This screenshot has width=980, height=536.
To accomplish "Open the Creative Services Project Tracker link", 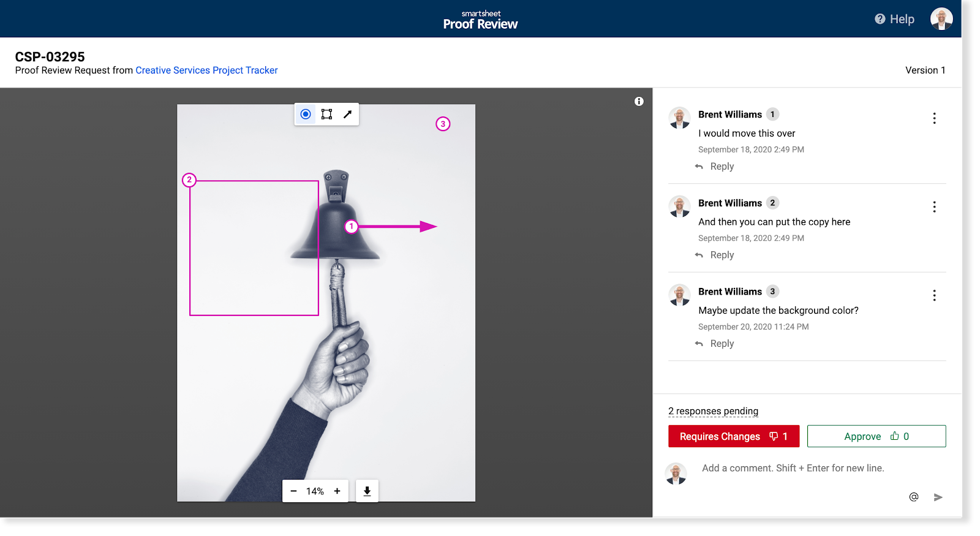I will pos(206,70).
